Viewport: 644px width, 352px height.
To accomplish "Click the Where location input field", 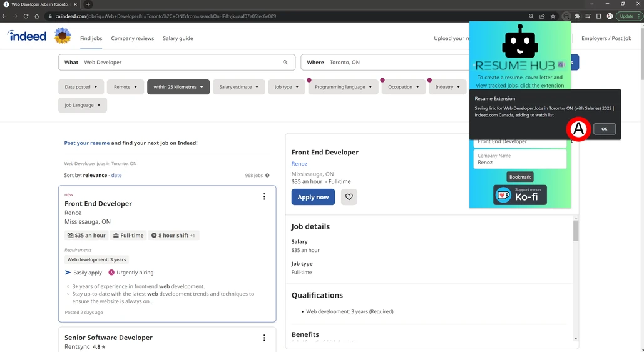I will [385, 63].
